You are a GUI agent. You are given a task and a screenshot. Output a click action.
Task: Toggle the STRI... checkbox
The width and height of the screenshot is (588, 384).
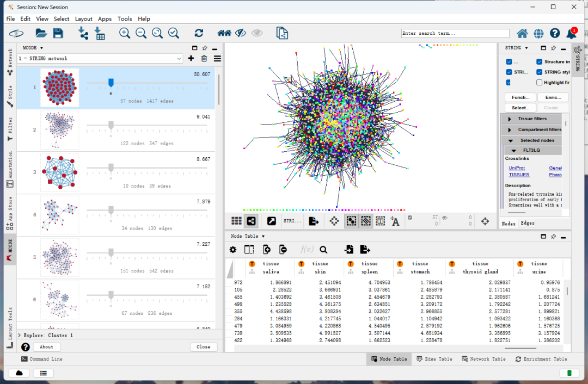[x=509, y=72]
